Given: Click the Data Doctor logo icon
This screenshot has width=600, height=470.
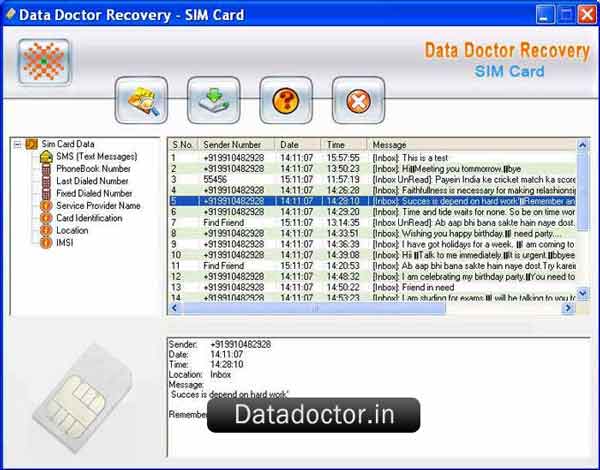Looking at the screenshot, I should pyautogui.click(x=44, y=61).
